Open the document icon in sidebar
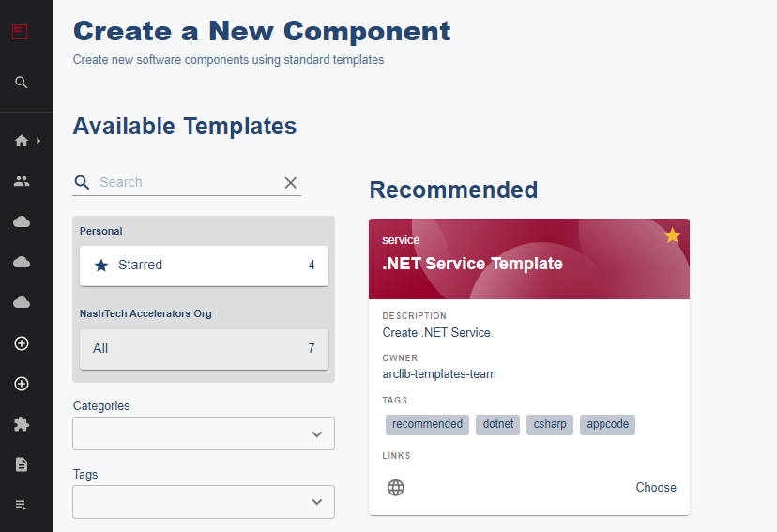The height and width of the screenshot is (532, 777). pos(22,464)
